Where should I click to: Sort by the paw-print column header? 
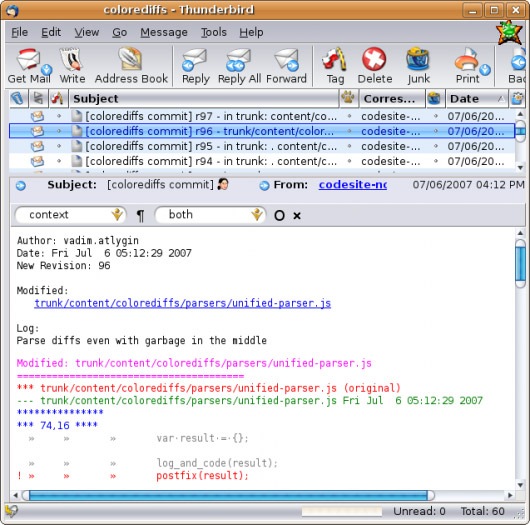(348, 98)
